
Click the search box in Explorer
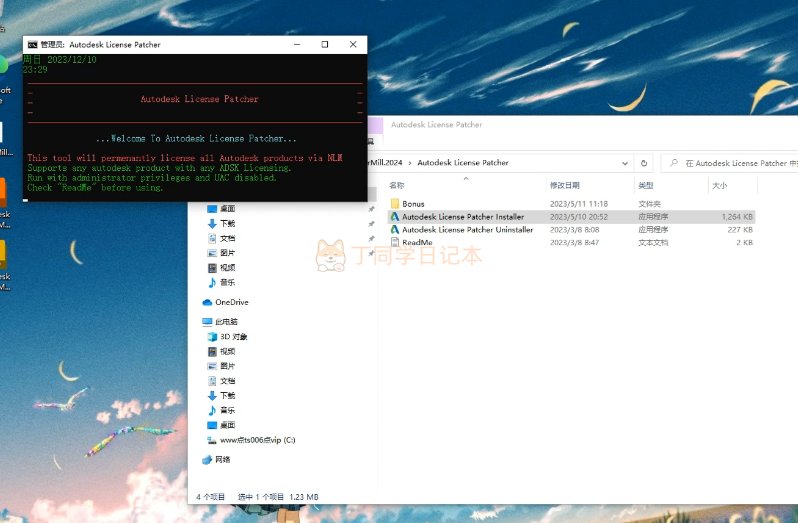click(x=735, y=162)
